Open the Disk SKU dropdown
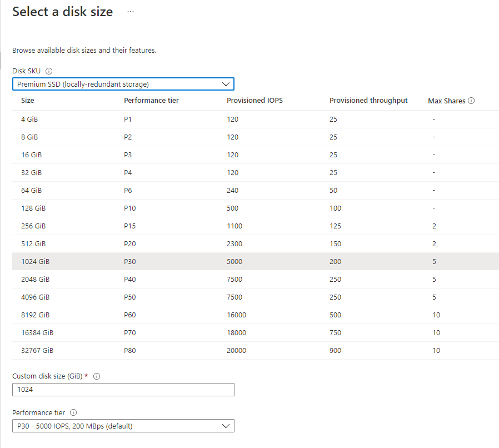 pyautogui.click(x=123, y=84)
